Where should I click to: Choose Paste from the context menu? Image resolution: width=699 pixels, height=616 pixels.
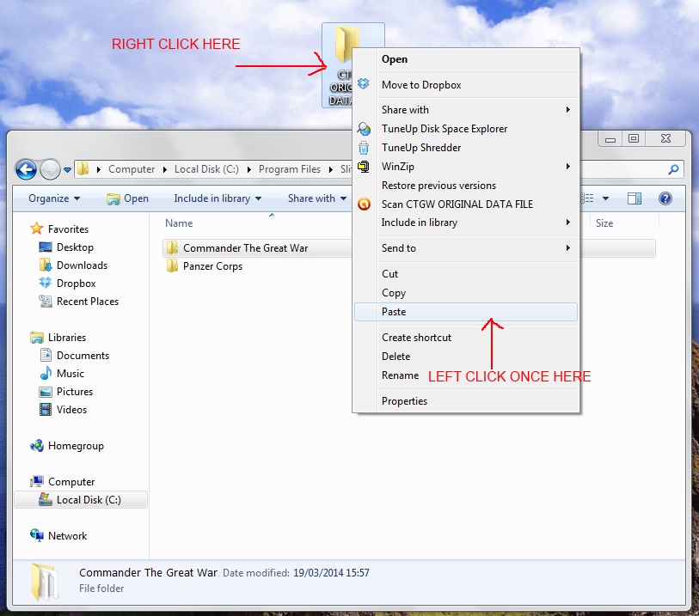click(466, 312)
